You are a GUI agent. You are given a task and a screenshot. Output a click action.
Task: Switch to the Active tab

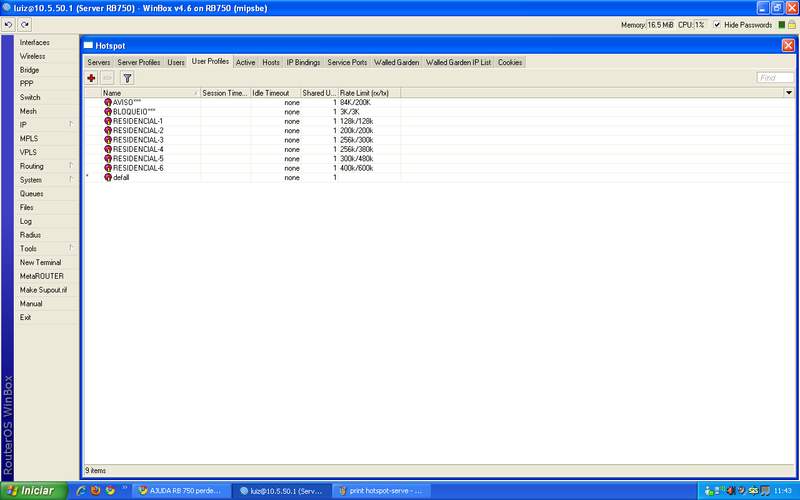click(x=245, y=62)
